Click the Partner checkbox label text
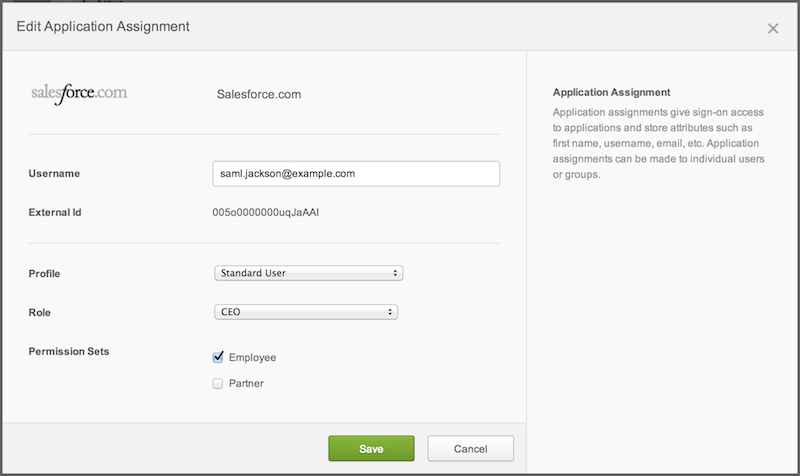This screenshot has width=800, height=476. pos(246,383)
